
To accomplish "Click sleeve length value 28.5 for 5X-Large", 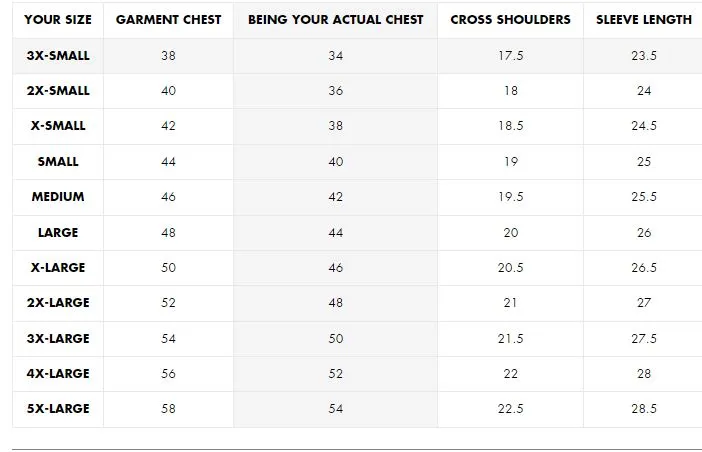I will coord(644,409).
